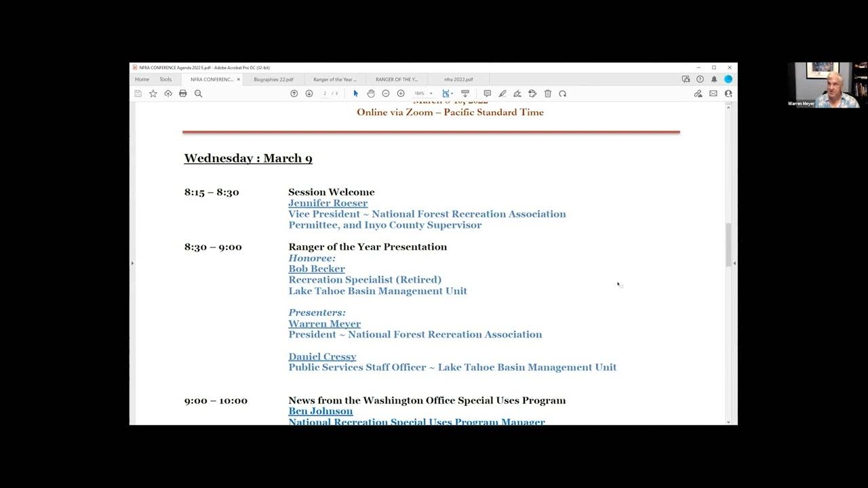
Task: Click the upload to cloud icon
Action: 168,94
